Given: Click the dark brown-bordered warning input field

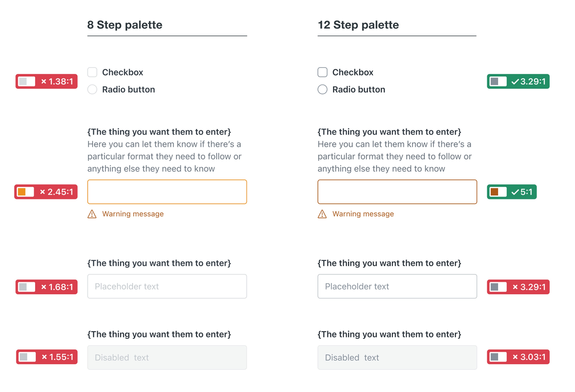Looking at the screenshot, I should (x=397, y=192).
